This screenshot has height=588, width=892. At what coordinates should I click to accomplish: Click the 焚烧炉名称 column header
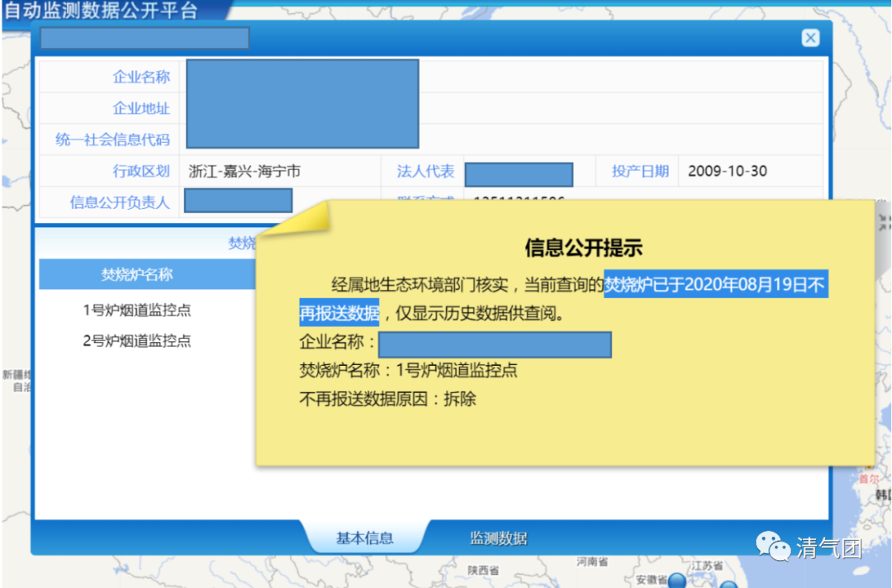pos(137,275)
